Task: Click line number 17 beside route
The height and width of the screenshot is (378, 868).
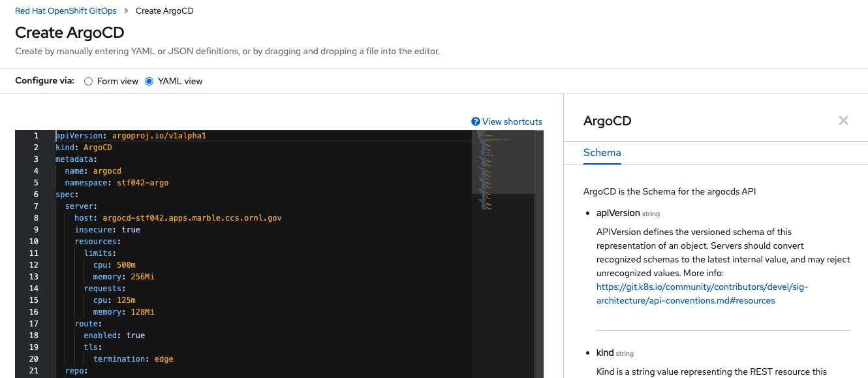Action: 34,324
